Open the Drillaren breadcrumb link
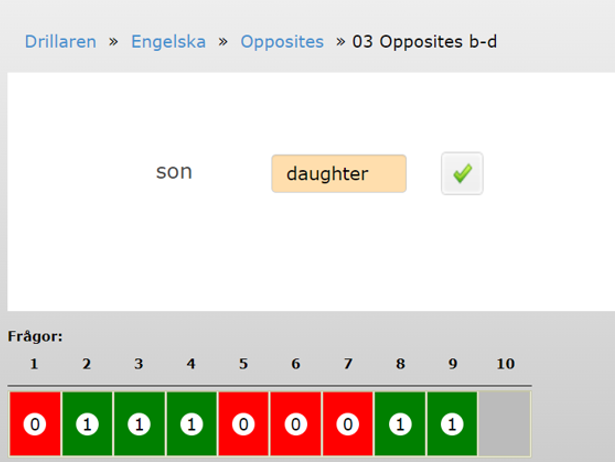The height and width of the screenshot is (462, 615). [60, 42]
